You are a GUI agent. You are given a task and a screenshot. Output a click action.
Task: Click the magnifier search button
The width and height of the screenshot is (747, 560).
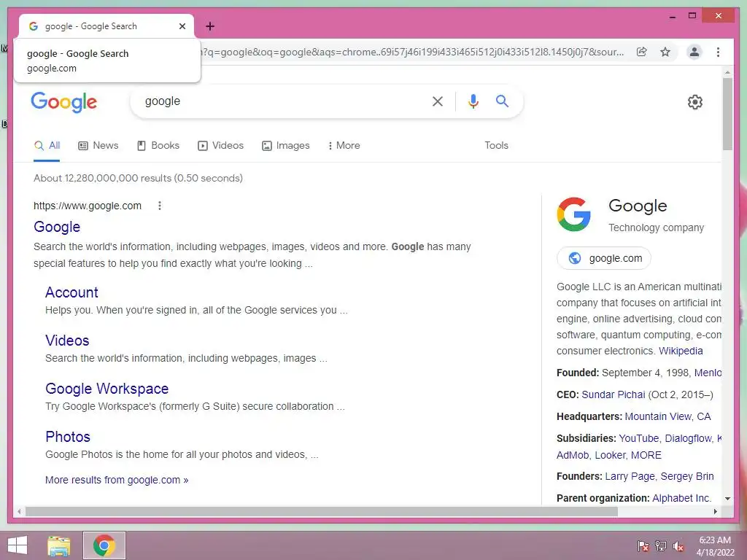(502, 101)
